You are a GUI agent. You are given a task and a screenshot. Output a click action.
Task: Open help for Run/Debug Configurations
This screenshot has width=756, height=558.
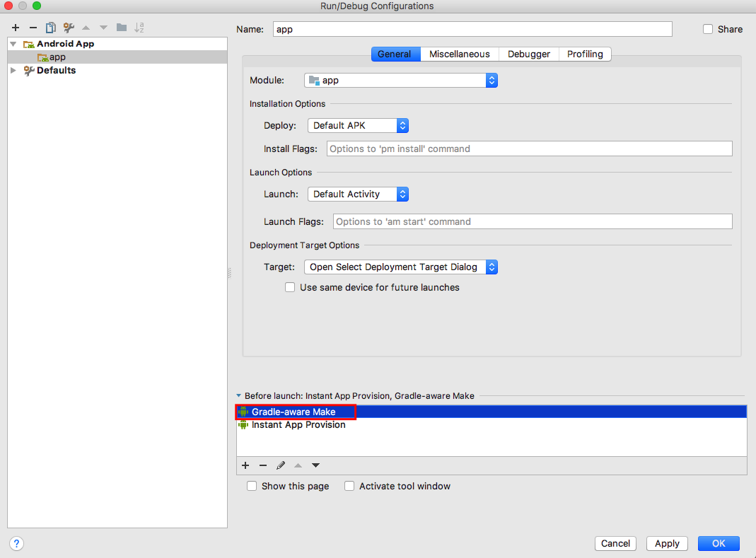click(x=16, y=544)
